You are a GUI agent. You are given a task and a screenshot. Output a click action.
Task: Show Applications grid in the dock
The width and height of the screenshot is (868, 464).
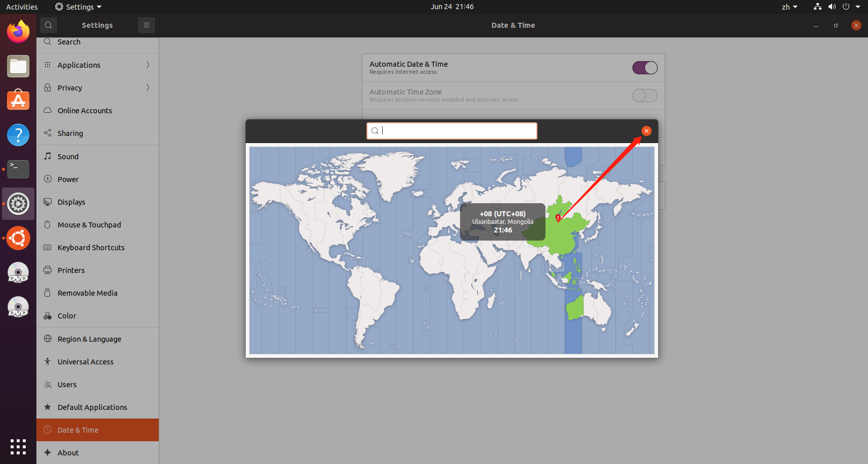coord(18,446)
